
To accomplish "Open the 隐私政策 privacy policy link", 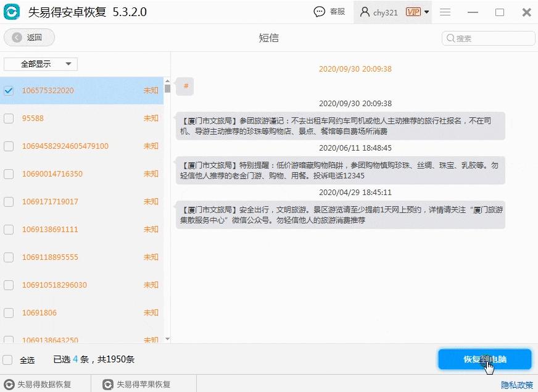I will click(516, 385).
